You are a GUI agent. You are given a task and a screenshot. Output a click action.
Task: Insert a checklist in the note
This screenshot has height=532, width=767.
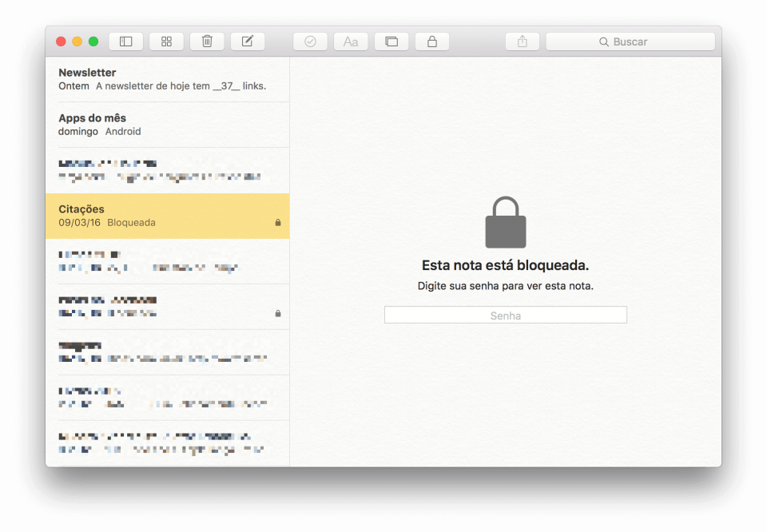click(x=310, y=41)
